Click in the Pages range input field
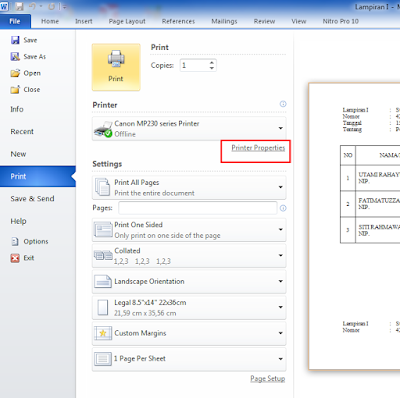The image size is (400, 398). click(x=198, y=208)
